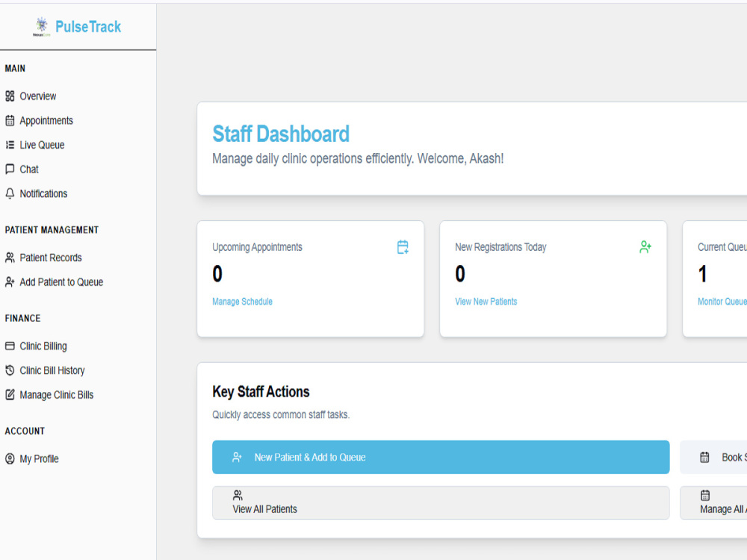Click the Clinic Billing card icon
Viewport: 747px width, 560px height.
pyautogui.click(x=10, y=346)
